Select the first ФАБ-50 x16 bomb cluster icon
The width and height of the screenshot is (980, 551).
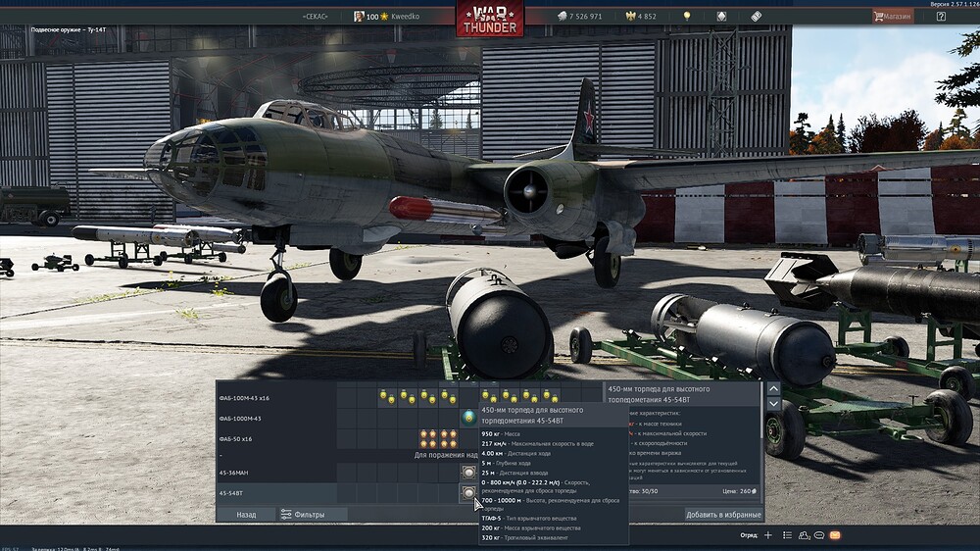[x=428, y=438]
